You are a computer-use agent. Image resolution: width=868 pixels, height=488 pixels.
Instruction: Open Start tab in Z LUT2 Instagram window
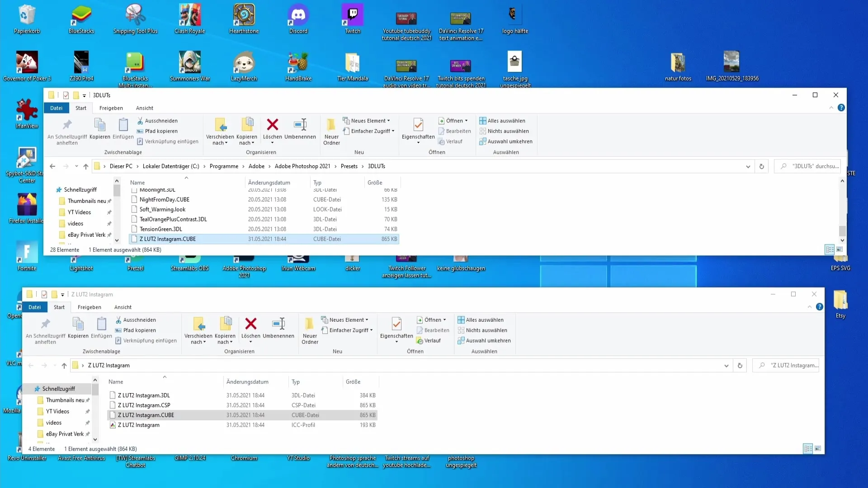(x=59, y=307)
